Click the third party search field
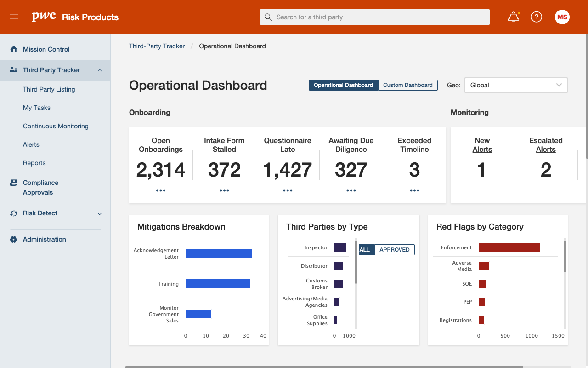 pos(374,17)
